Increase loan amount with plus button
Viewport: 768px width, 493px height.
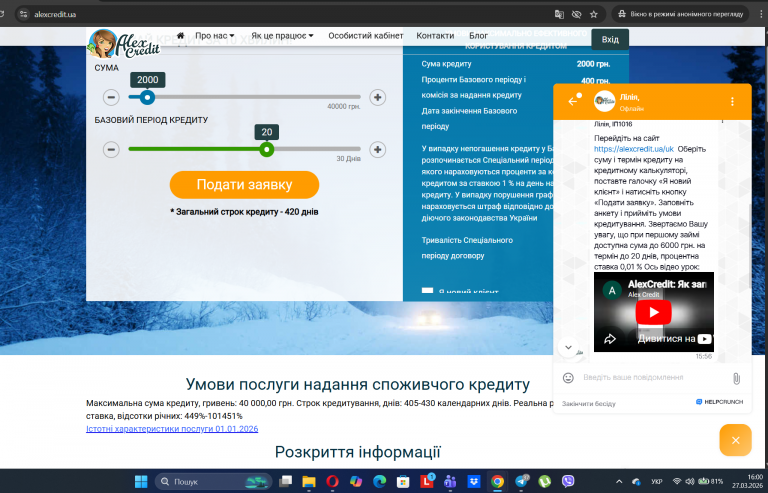(377, 97)
